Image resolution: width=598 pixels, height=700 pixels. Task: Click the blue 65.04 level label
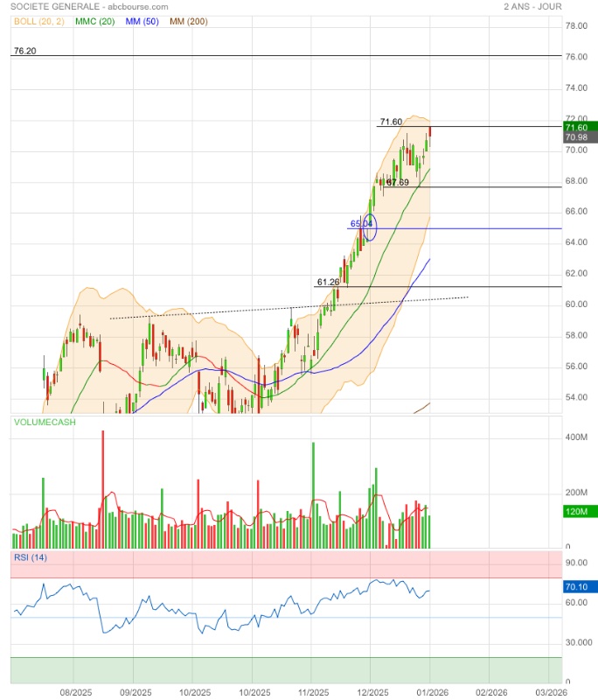click(361, 223)
